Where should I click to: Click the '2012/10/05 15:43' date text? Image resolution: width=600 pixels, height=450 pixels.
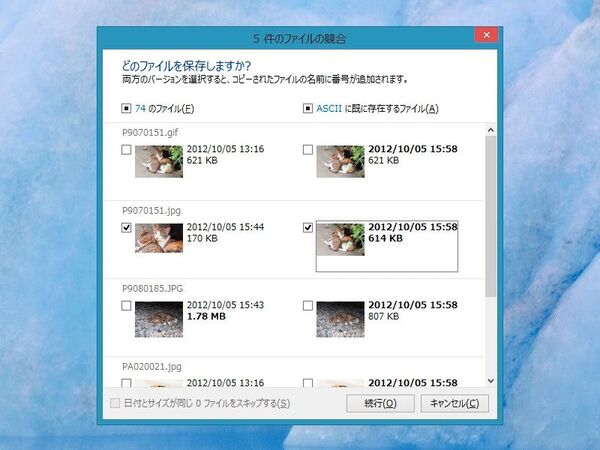(225, 305)
